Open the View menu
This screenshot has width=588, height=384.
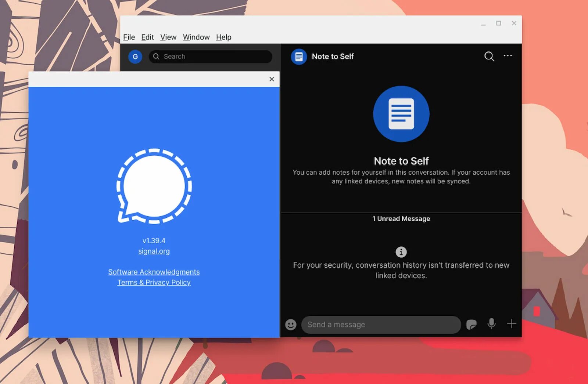point(168,37)
